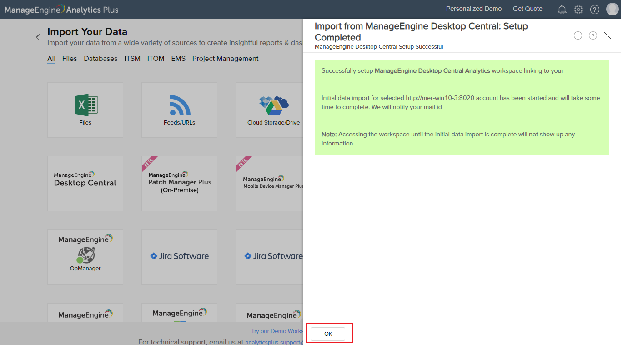Choose the Mobile Device Manager Plus tile
The height and width of the screenshot is (364, 628).
point(269,184)
